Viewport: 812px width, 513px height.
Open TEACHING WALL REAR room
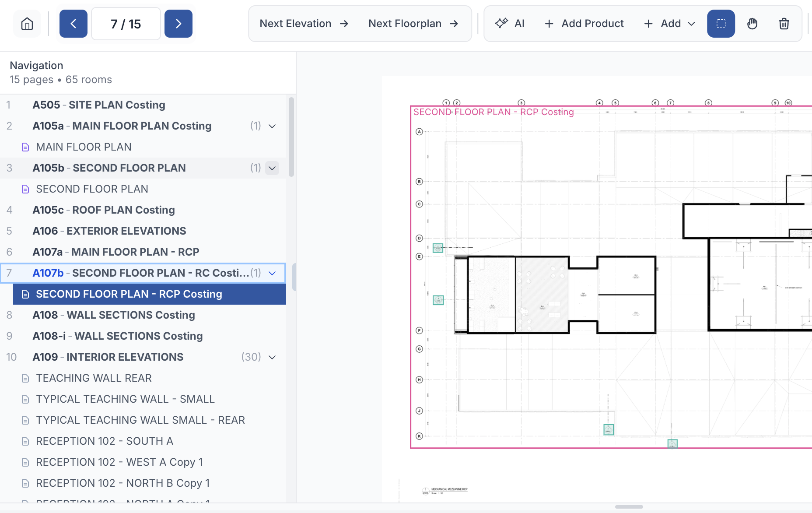click(x=94, y=378)
